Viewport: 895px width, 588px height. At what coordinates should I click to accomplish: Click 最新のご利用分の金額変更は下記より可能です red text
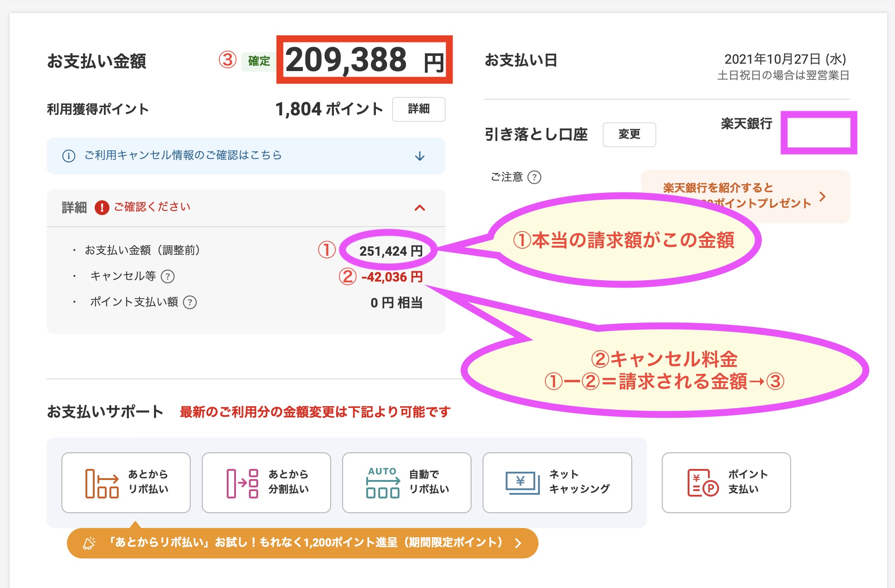tap(315, 412)
